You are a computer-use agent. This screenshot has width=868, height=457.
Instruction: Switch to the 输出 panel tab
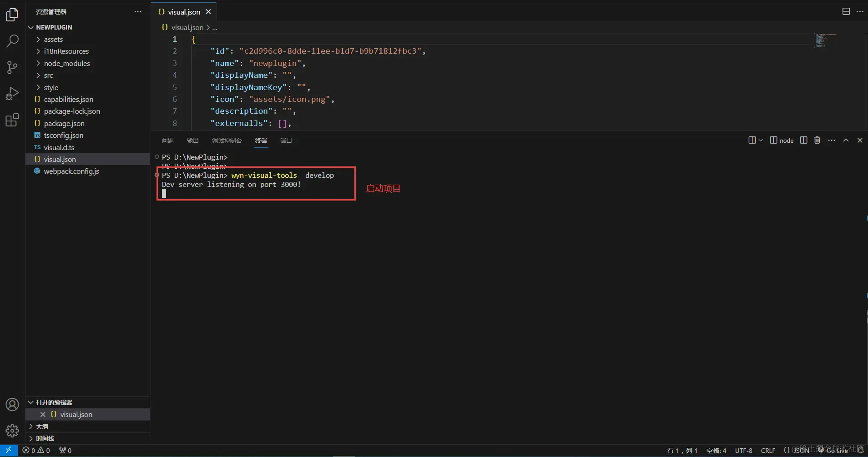(x=193, y=141)
